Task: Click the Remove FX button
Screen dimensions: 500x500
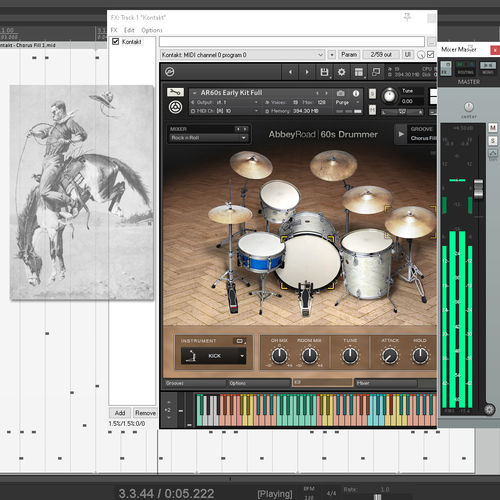Action: [x=145, y=413]
